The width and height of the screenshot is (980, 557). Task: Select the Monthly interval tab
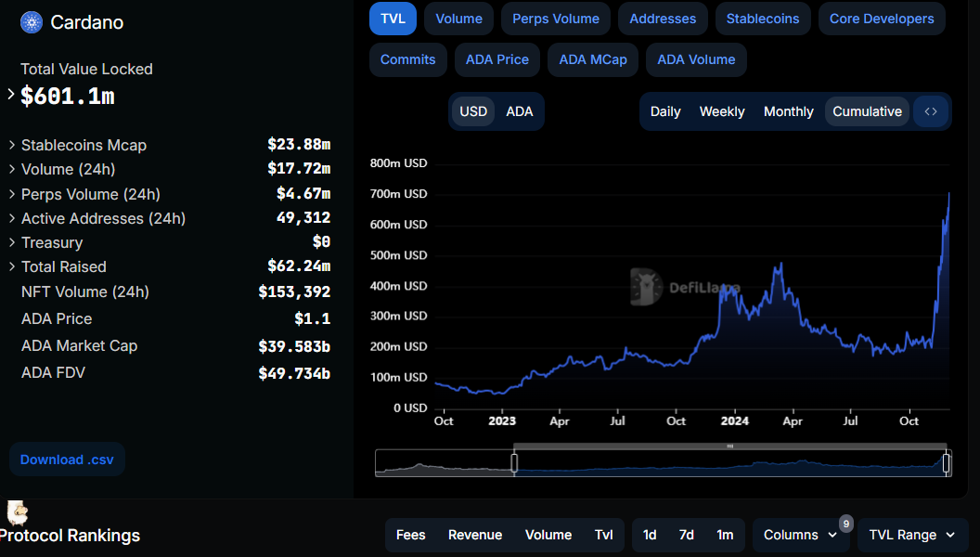coord(788,111)
